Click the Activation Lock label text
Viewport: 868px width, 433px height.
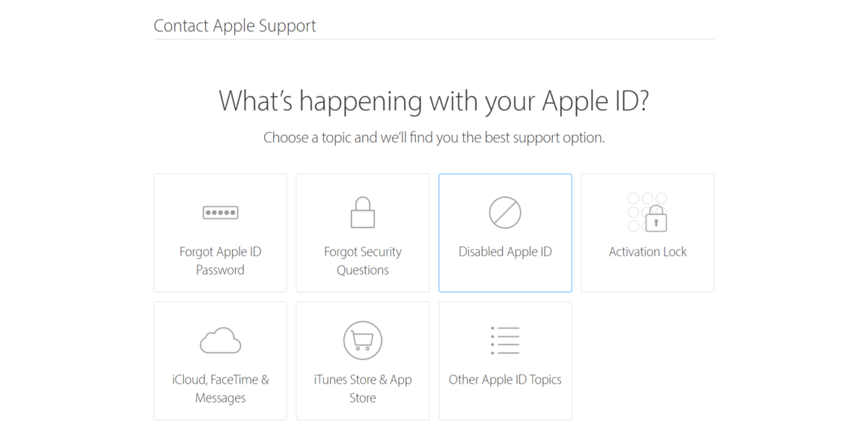tap(647, 251)
